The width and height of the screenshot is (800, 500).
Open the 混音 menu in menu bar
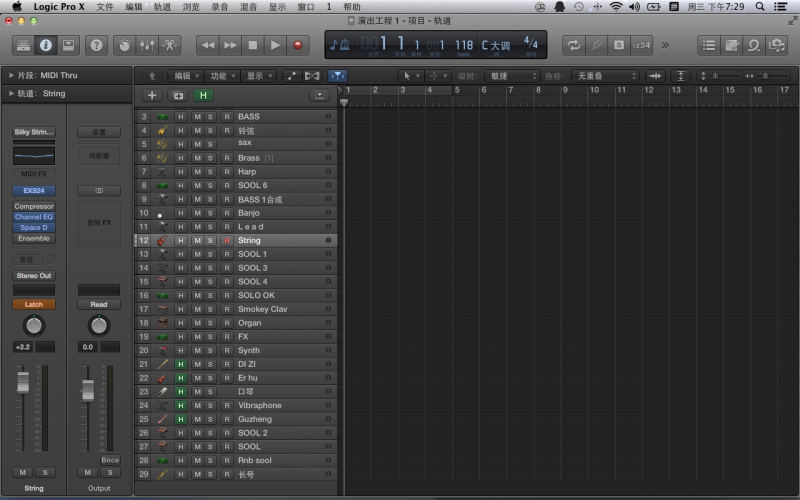click(x=248, y=6)
